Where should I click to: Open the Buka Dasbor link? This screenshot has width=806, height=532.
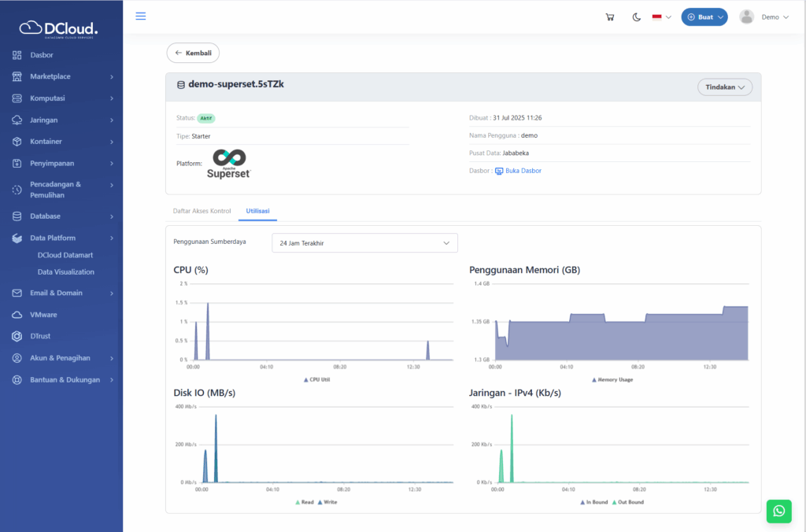tap(523, 171)
